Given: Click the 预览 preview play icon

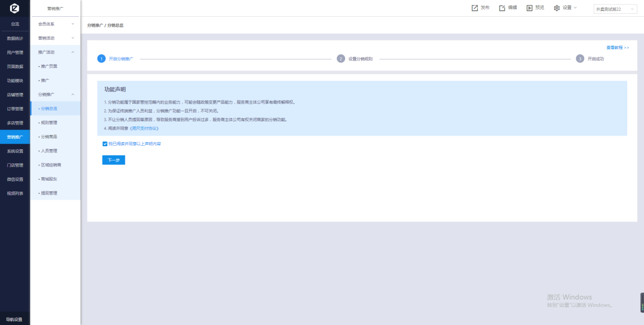Looking at the screenshot, I should pyautogui.click(x=529, y=8).
